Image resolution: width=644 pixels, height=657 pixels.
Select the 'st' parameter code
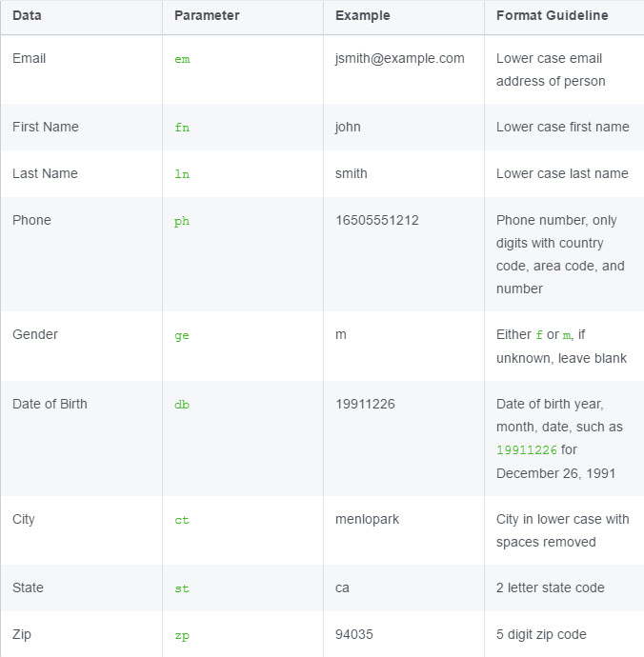tap(182, 588)
